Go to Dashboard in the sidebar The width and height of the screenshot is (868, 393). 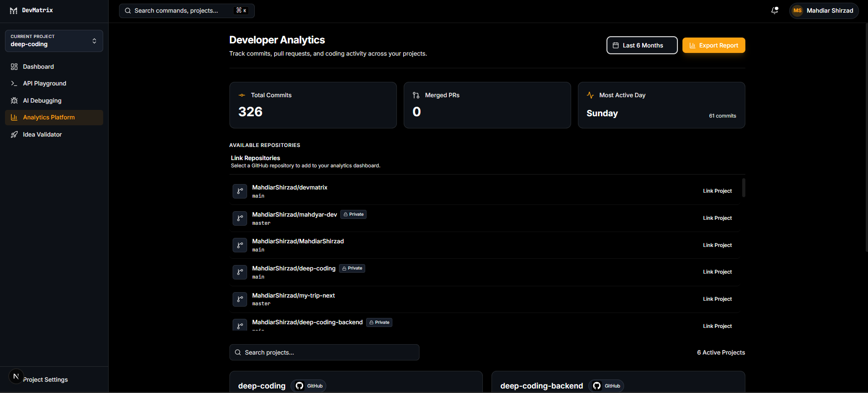[54, 66]
